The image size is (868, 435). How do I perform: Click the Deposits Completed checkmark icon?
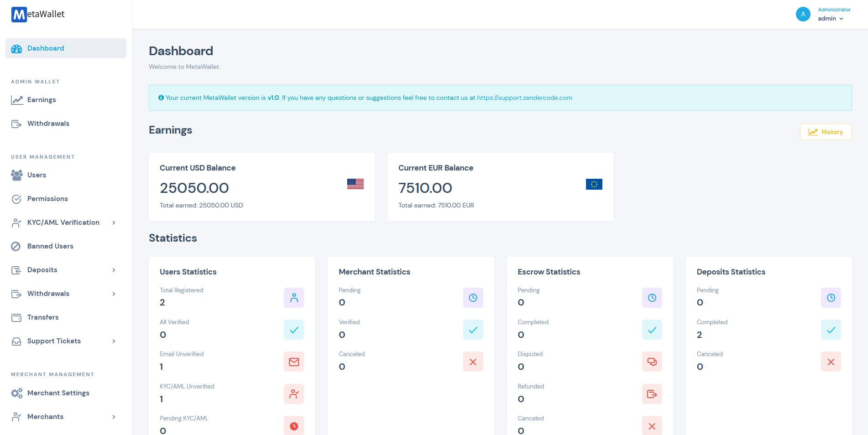(831, 330)
